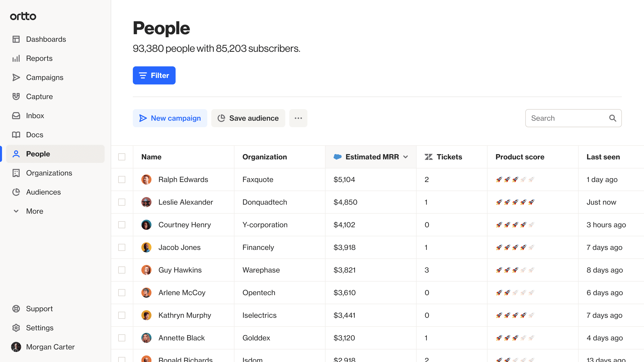
Task: Check the box for Ralph Edwards row
Action: (x=122, y=179)
